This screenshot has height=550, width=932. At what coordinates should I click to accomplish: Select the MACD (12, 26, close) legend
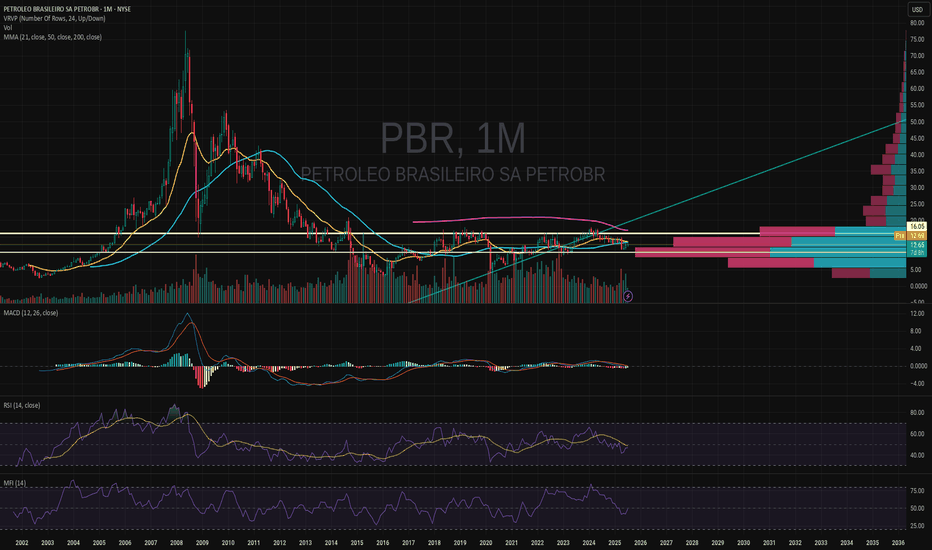[x=30, y=313]
